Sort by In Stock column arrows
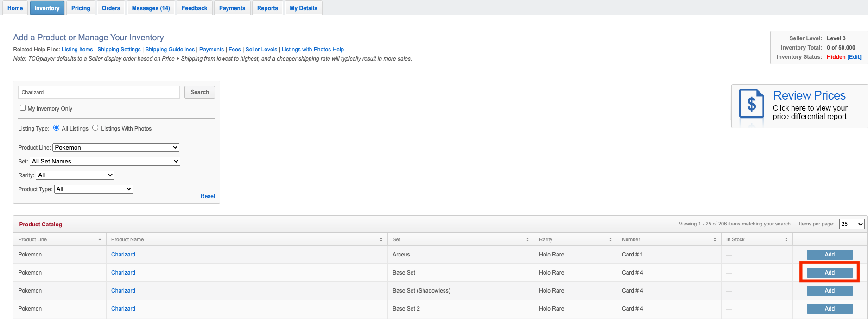Screen dimensions: 868x319 pyautogui.click(x=786, y=239)
